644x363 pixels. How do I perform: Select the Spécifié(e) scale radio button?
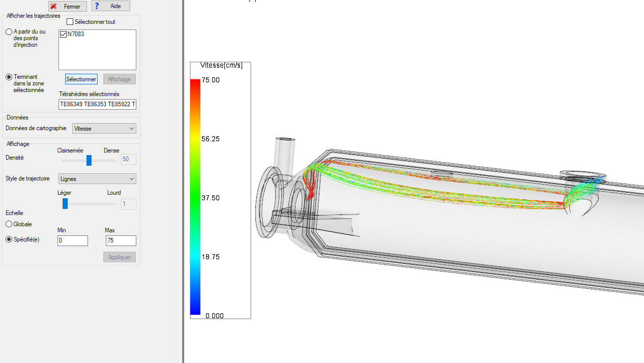[9, 239]
